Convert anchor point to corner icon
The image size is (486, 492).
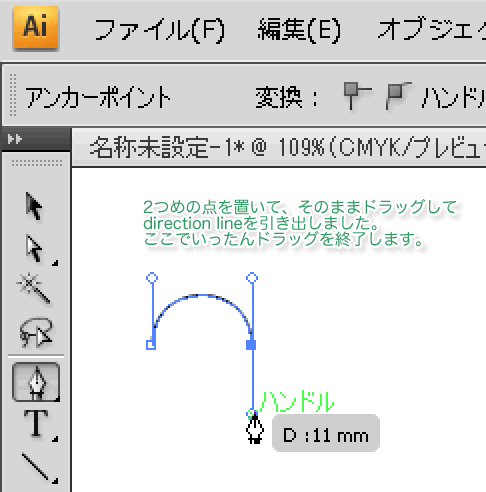tap(357, 96)
